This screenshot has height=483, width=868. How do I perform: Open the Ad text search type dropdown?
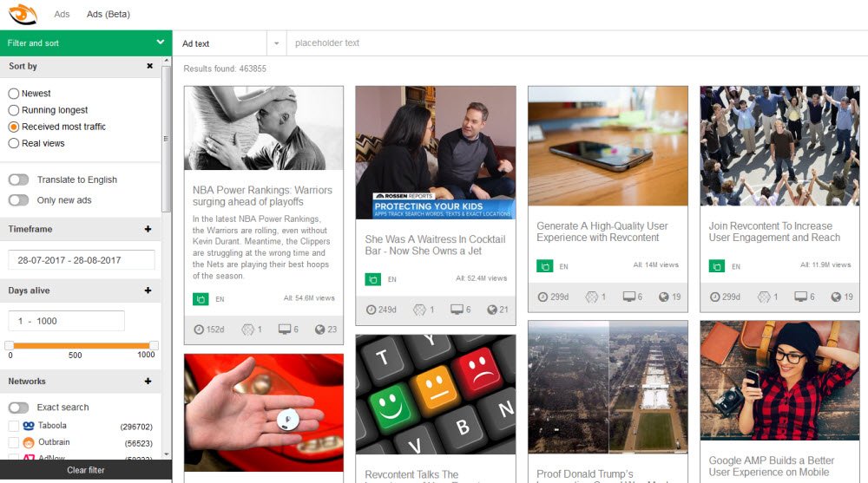coord(276,43)
